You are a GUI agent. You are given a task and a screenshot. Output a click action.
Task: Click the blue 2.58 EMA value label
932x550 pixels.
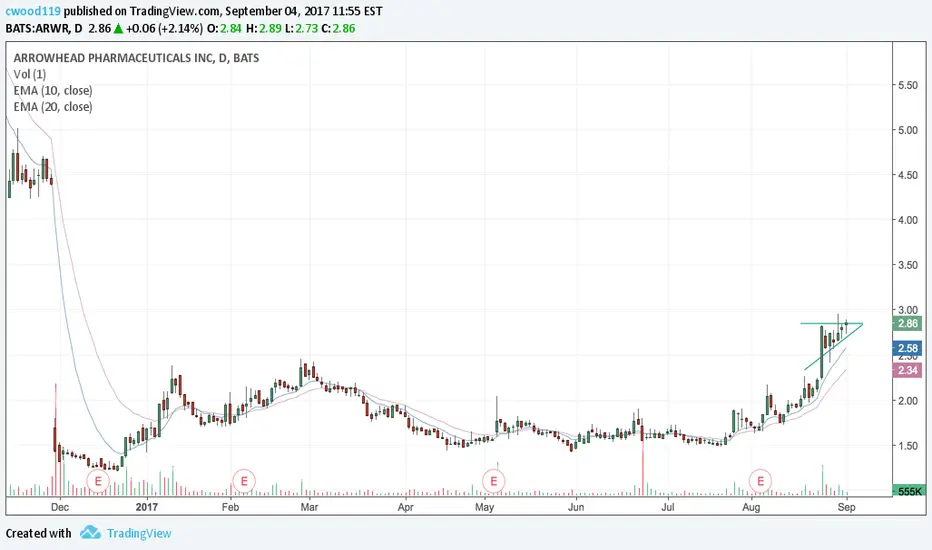pos(908,348)
